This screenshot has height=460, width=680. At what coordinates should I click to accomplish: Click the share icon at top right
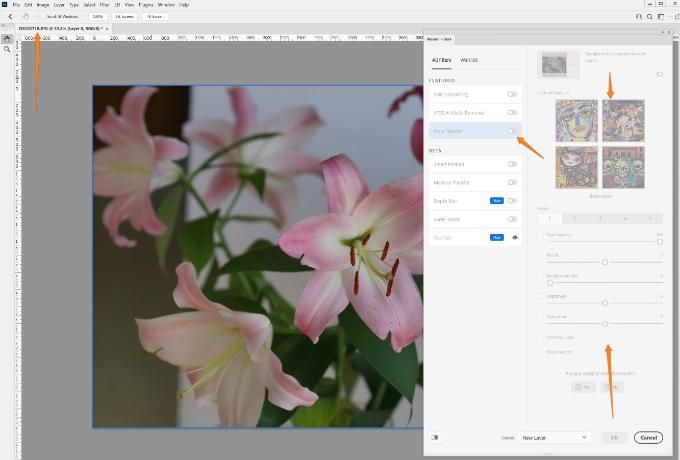(x=676, y=16)
